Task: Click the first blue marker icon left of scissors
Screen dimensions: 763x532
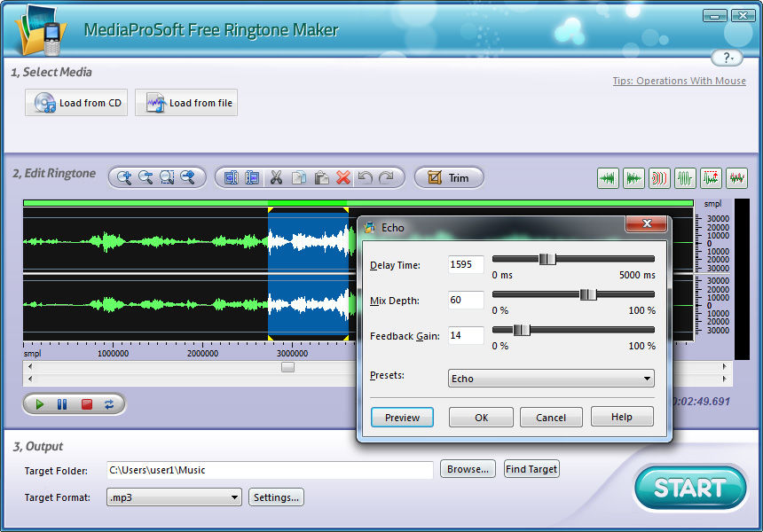Action: click(x=232, y=177)
